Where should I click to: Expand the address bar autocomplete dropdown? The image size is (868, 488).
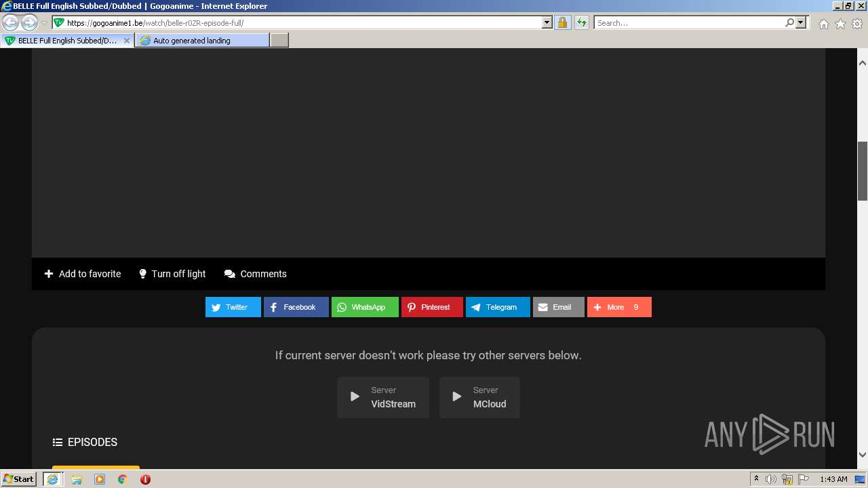[547, 22]
